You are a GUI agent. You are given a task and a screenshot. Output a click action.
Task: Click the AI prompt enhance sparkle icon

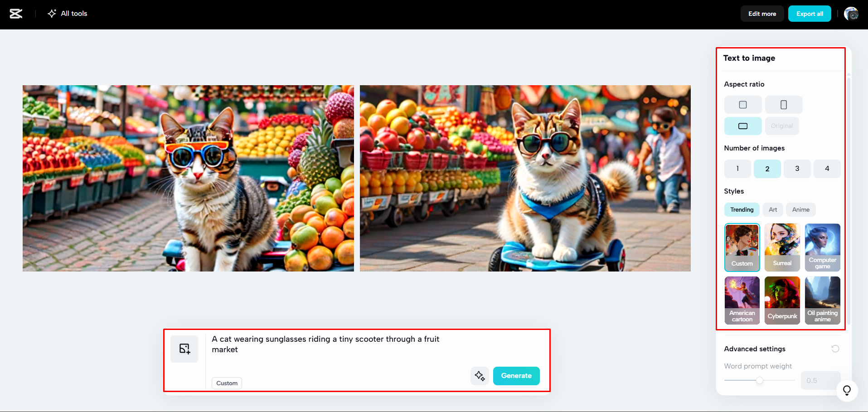point(479,376)
